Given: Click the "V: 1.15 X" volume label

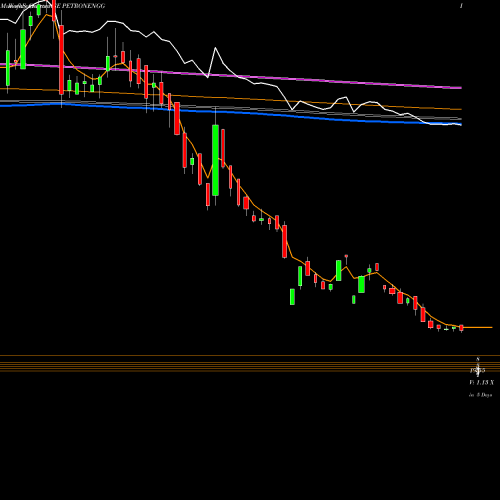Looking at the screenshot, I should point(481,382).
